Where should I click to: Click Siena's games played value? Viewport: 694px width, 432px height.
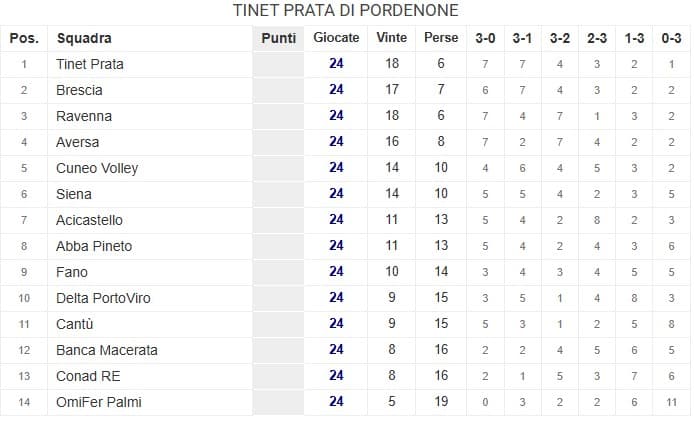click(336, 194)
